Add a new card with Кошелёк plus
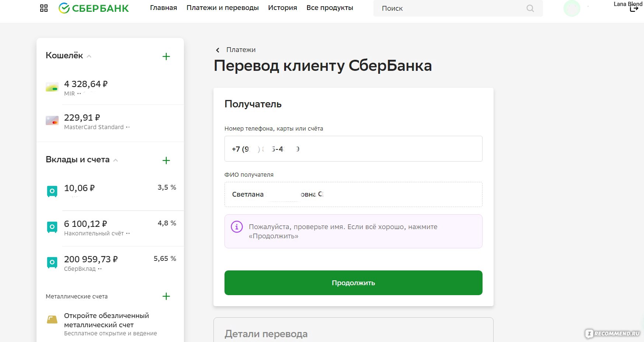Viewport: 644px width, 342px height. 166,56
